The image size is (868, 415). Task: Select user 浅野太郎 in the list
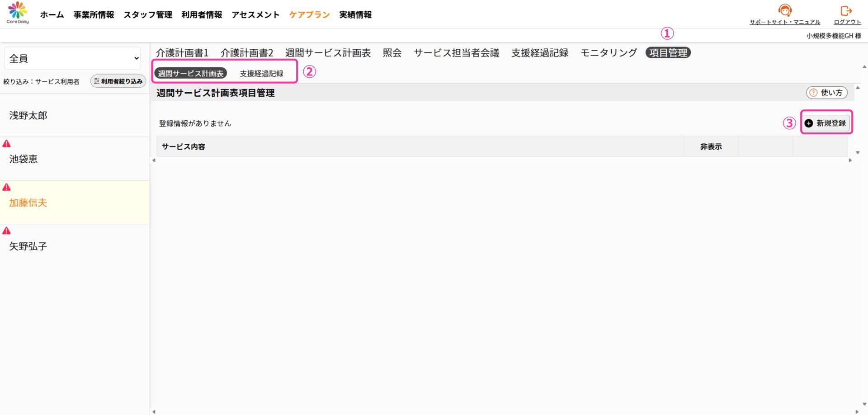coord(28,116)
